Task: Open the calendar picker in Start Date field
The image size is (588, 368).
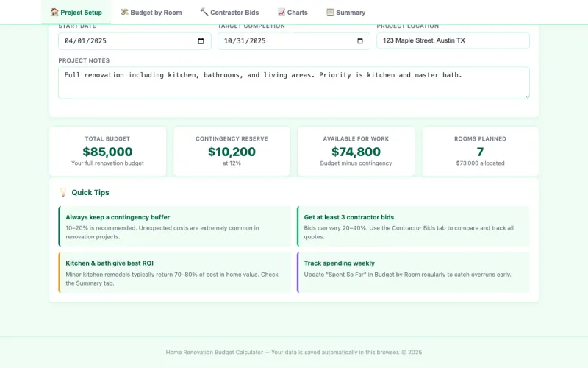Action: (201, 41)
